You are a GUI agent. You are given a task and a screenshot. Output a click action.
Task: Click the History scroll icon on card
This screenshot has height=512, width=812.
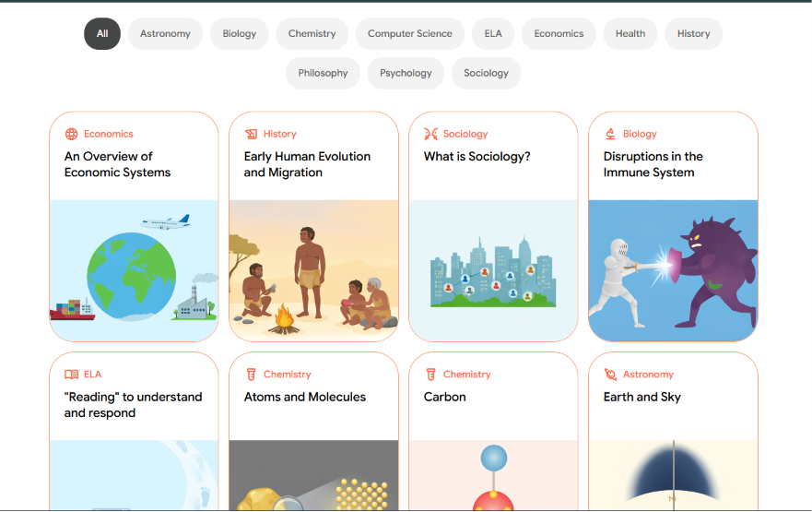point(252,134)
